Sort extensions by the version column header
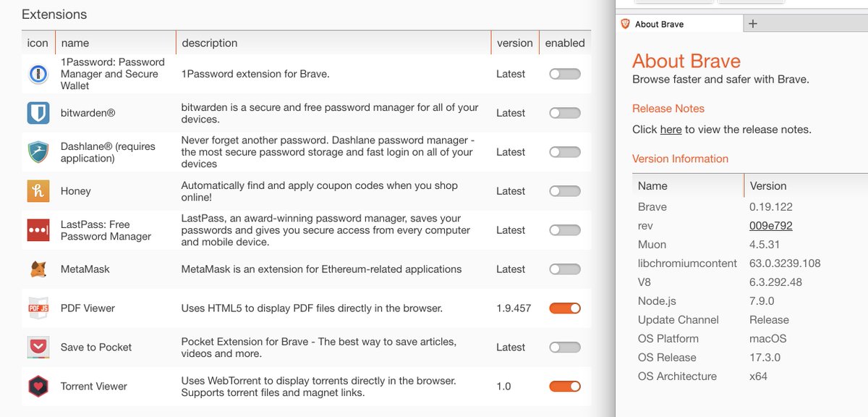The height and width of the screenshot is (417, 868). pyautogui.click(x=515, y=43)
